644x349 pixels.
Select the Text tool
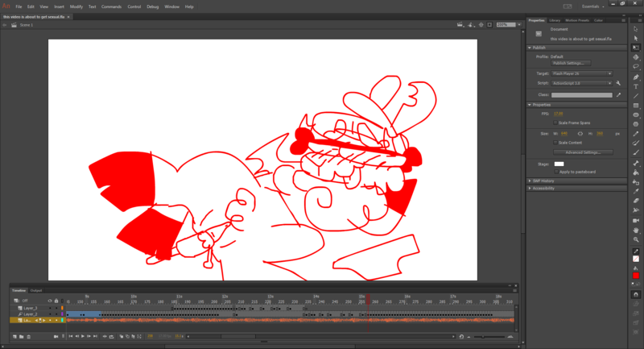(x=636, y=86)
